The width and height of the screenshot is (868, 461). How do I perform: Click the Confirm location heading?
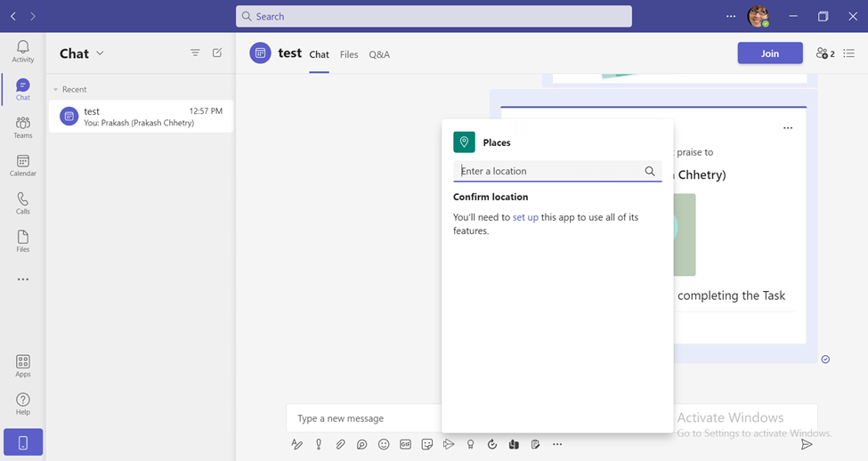(491, 197)
